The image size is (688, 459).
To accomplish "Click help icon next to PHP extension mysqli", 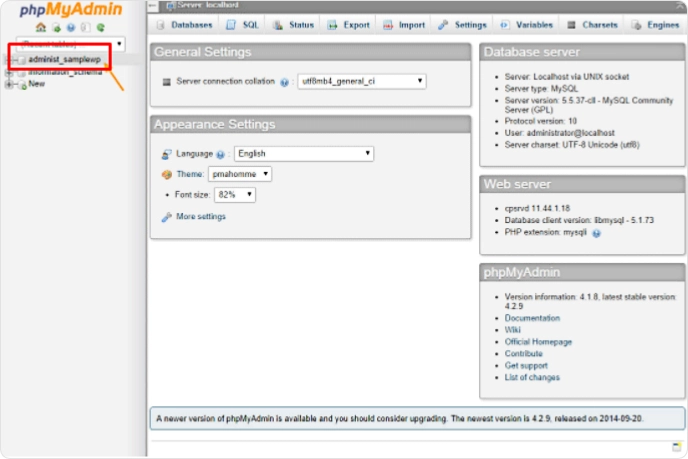I will 596,233.
